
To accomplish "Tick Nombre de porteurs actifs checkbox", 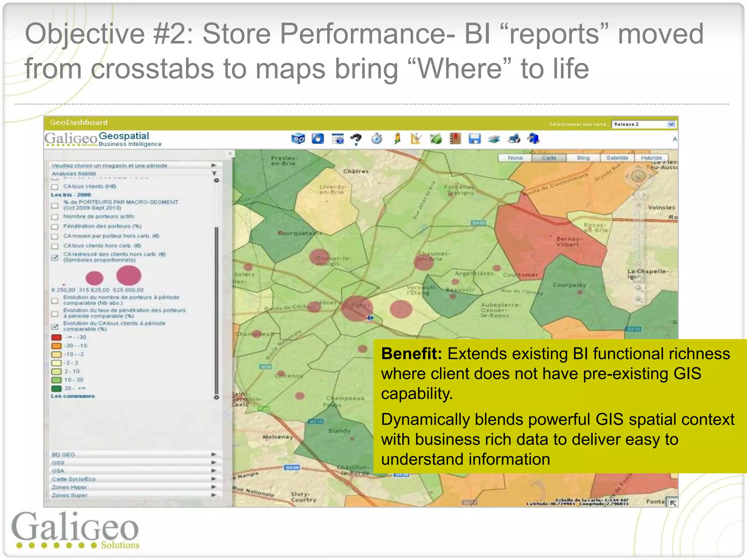I will click(55, 217).
